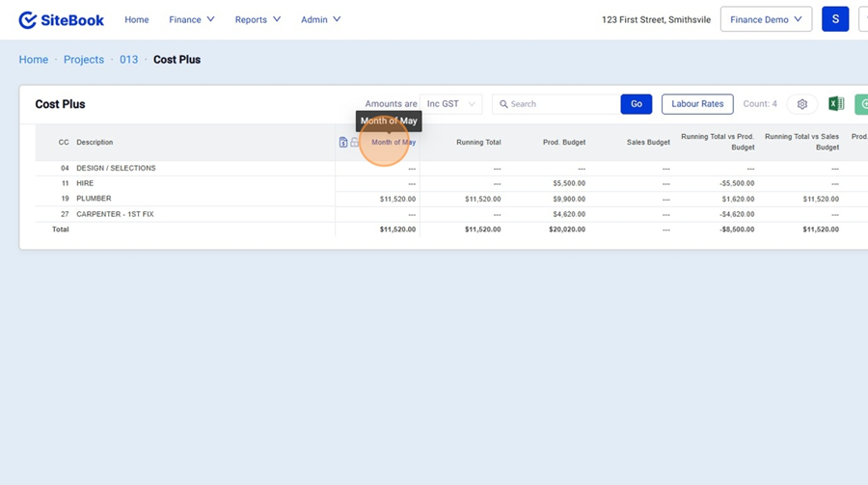Image resolution: width=868 pixels, height=485 pixels.
Task: Click the 013 breadcrumb link
Action: click(x=128, y=60)
